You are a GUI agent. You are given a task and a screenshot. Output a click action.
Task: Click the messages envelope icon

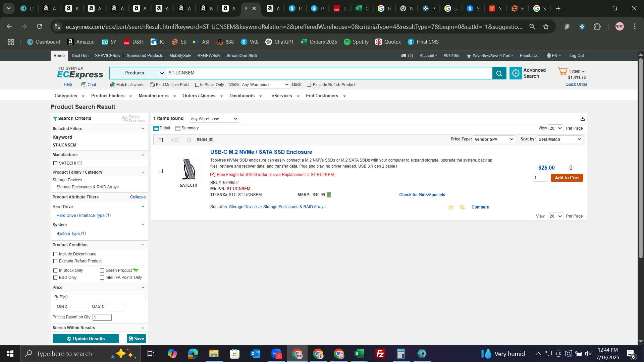click(x=404, y=56)
